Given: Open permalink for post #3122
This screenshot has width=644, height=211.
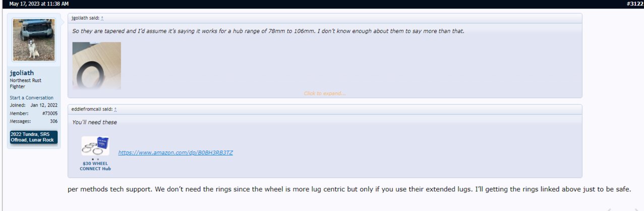Looking at the screenshot, I should point(634,4).
